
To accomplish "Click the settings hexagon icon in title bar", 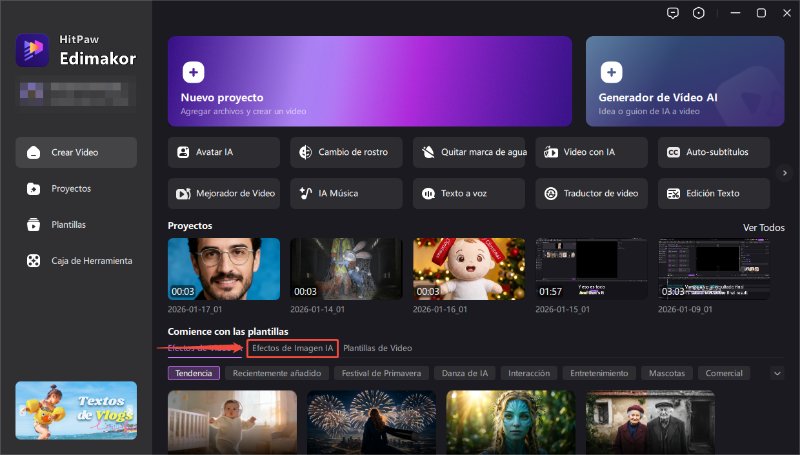I will point(698,13).
